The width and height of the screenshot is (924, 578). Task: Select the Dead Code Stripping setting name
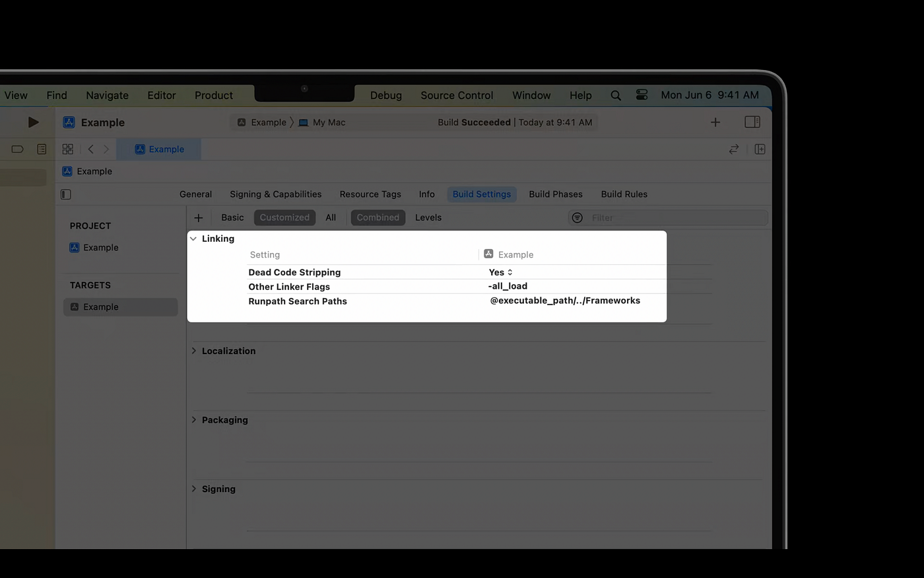[294, 272]
